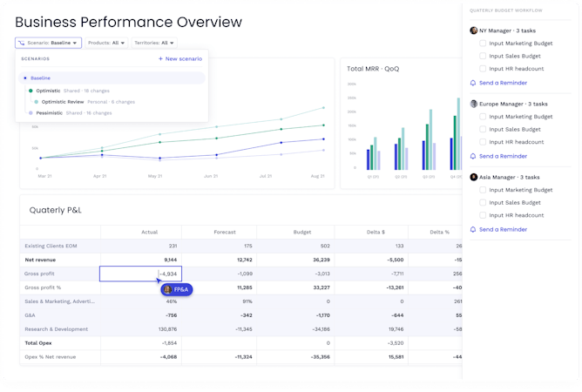Click the Delta $ column header
This screenshot has height=392, width=582.
point(376,232)
